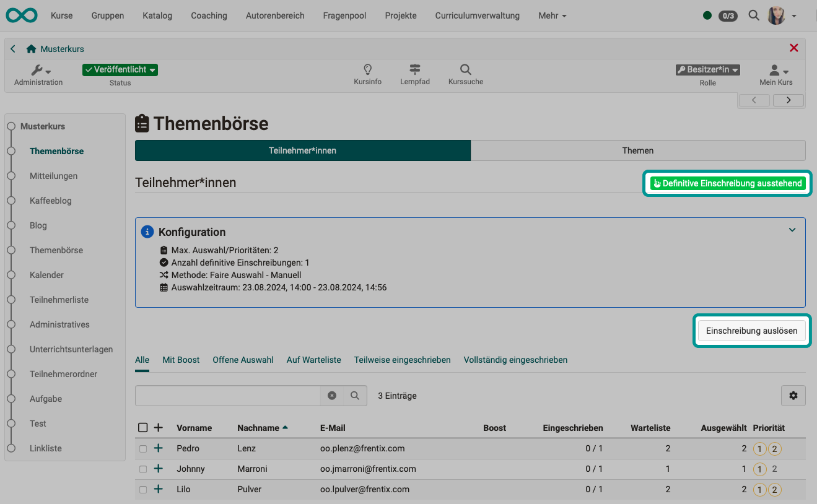This screenshot has width=817, height=504.
Task: Open the Besitzer*in role dropdown
Action: click(707, 69)
